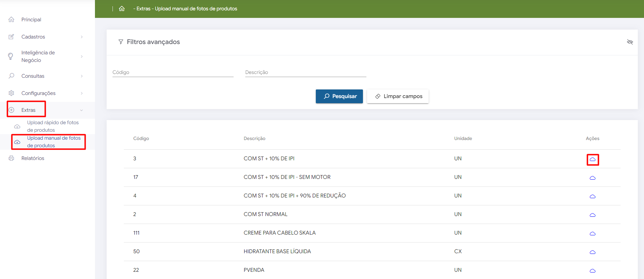Click upload icon for product code 4
This screenshot has height=279, width=644.
(592, 196)
